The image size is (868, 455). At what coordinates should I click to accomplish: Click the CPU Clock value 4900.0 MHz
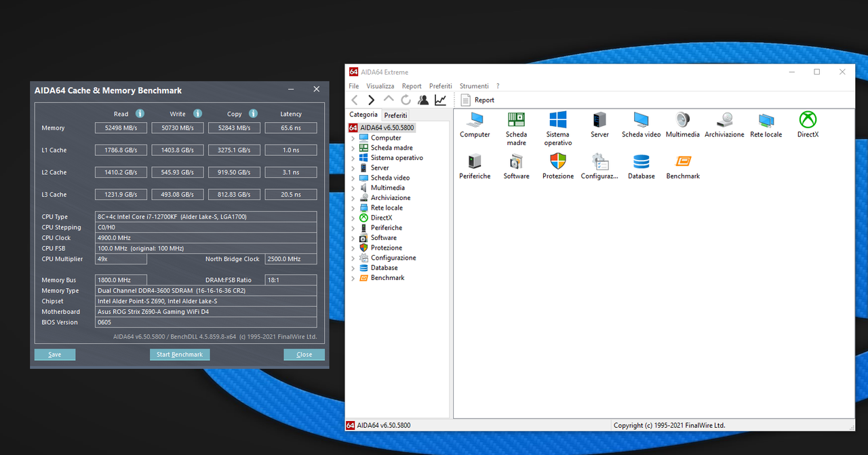205,238
